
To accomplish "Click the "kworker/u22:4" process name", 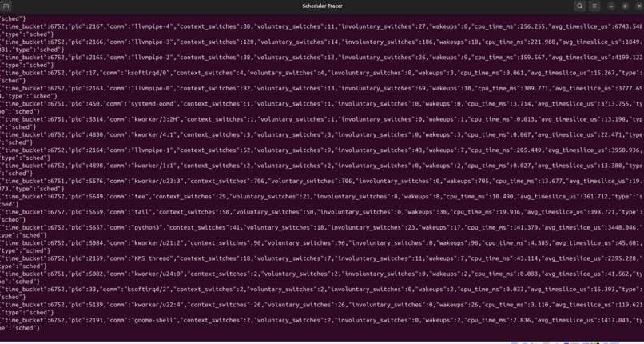I will 157,305.
